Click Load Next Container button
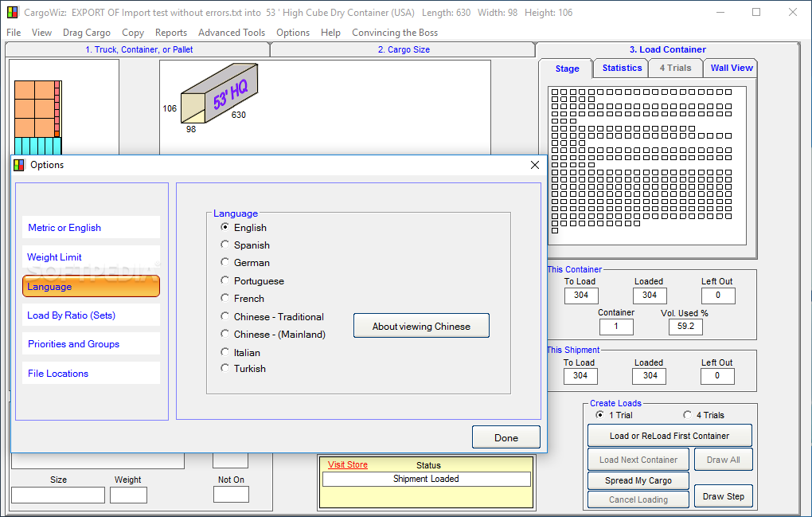Image resolution: width=812 pixels, height=517 pixels. pos(638,460)
